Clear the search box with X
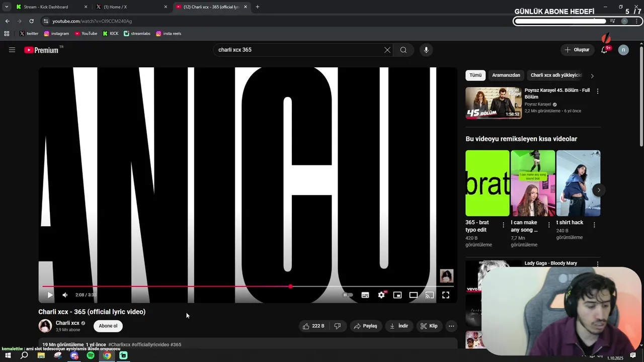Image resolution: width=644 pixels, height=362 pixels. [387, 50]
